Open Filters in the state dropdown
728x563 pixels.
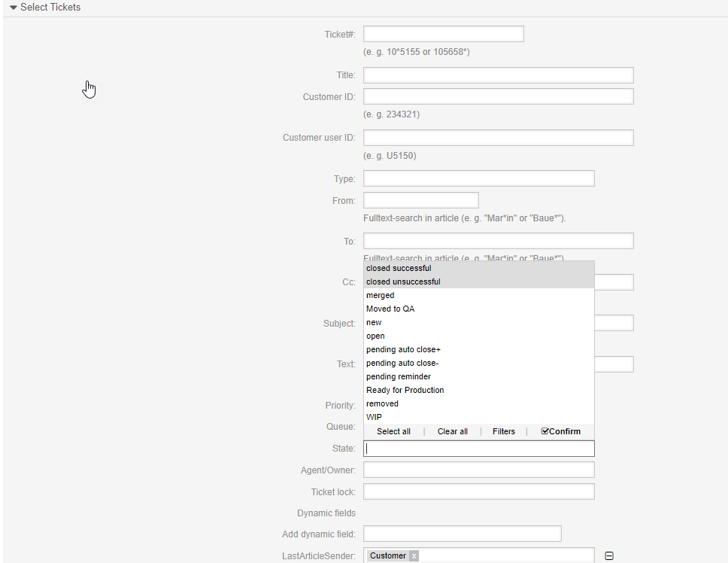503,431
